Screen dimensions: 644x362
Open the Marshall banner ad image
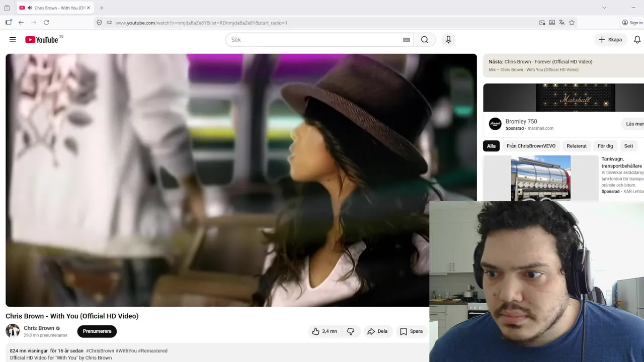(563, 98)
